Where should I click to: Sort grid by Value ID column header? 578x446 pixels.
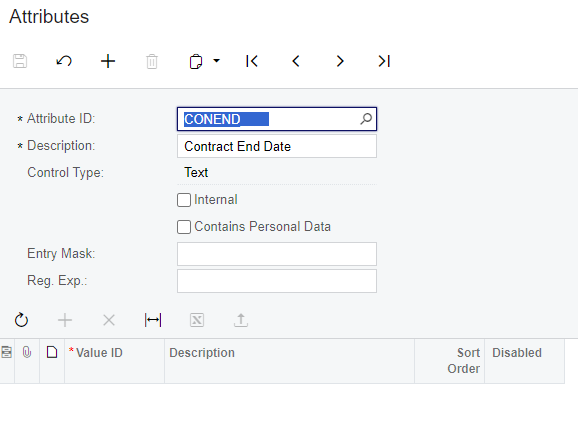click(114, 361)
